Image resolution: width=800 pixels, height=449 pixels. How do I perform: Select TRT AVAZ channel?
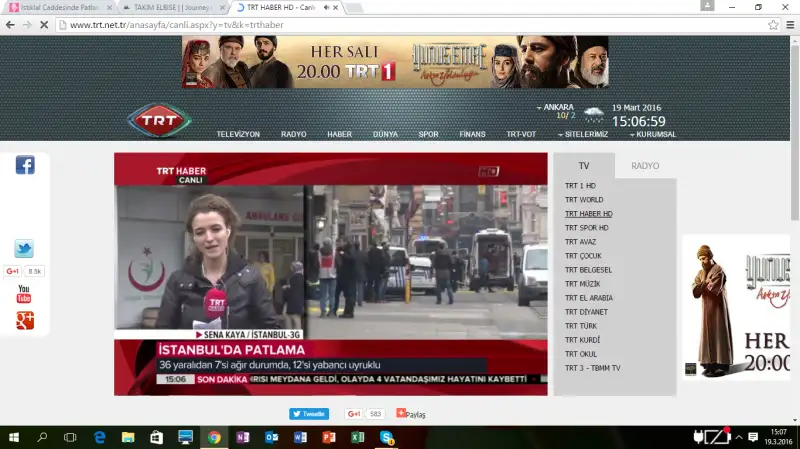point(580,242)
